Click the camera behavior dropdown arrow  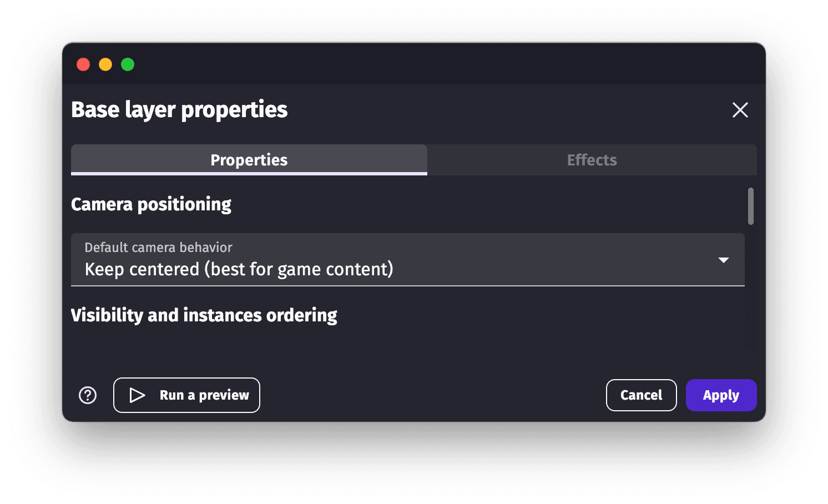click(x=723, y=260)
